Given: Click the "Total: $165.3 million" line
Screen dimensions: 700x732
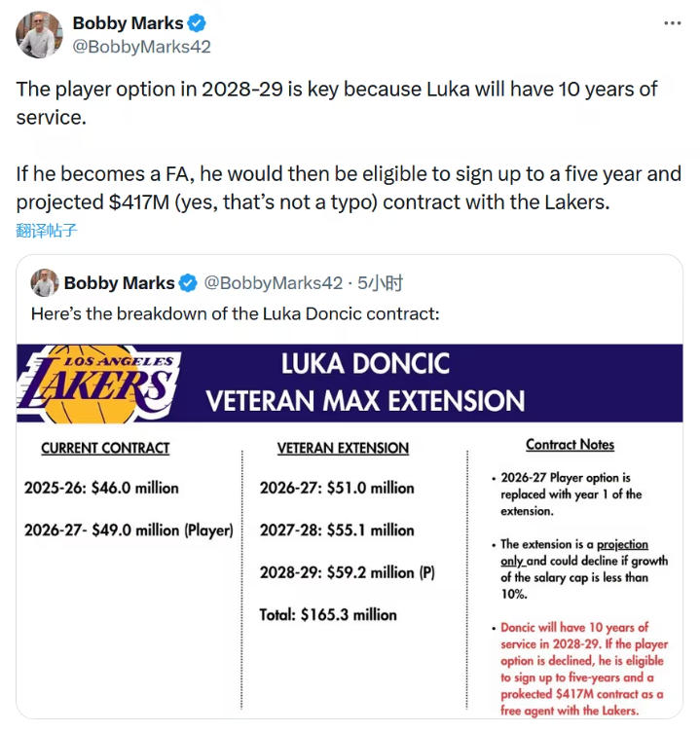Looking at the screenshot, I should pos(328,614).
